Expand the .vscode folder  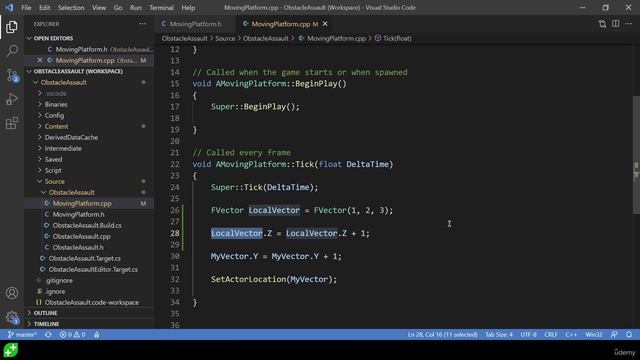90,93
